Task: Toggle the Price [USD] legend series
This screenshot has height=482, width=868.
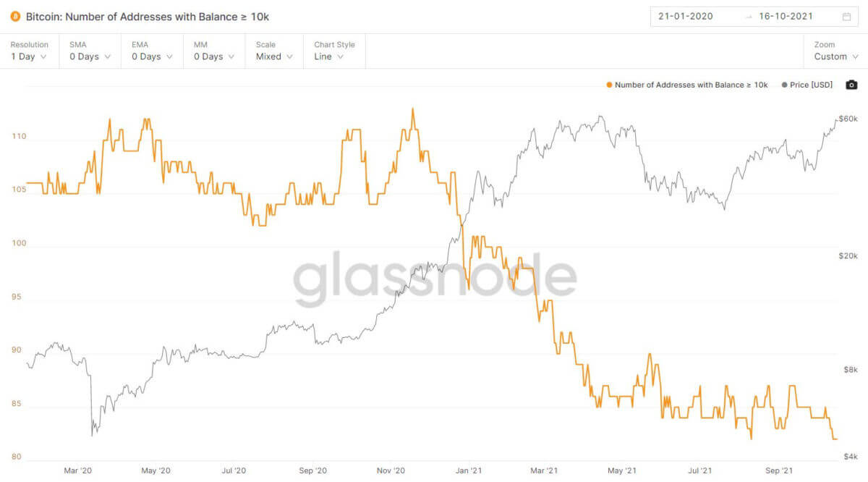Action: (x=811, y=85)
